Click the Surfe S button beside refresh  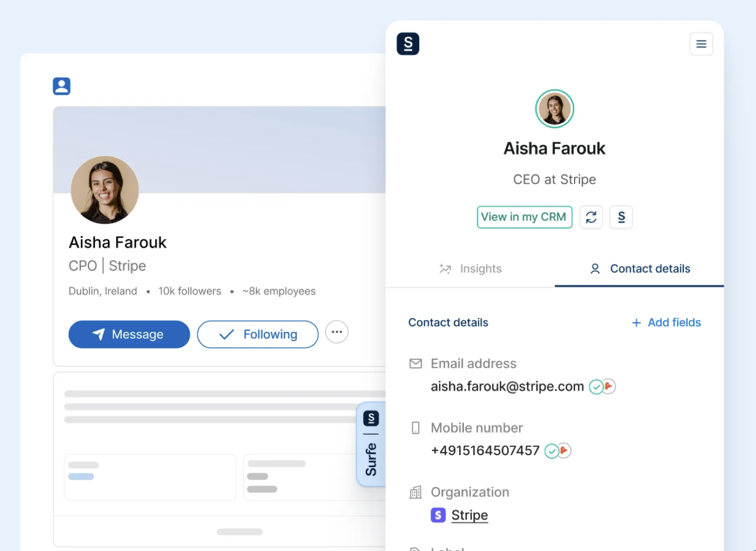621,217
